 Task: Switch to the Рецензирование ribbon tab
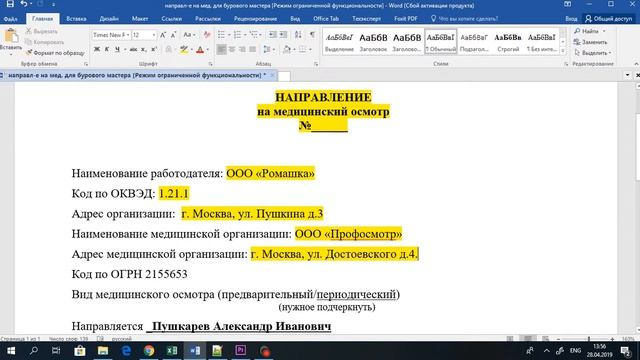point(256,19)
